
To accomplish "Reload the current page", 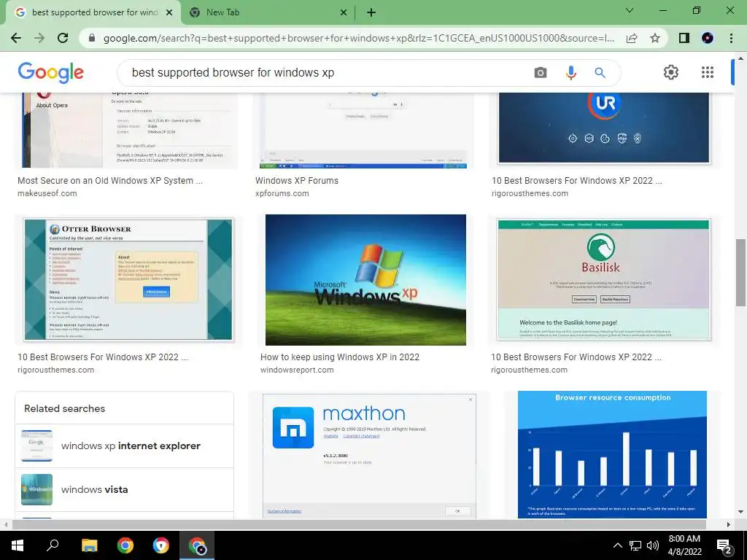I will coord(63,38).
